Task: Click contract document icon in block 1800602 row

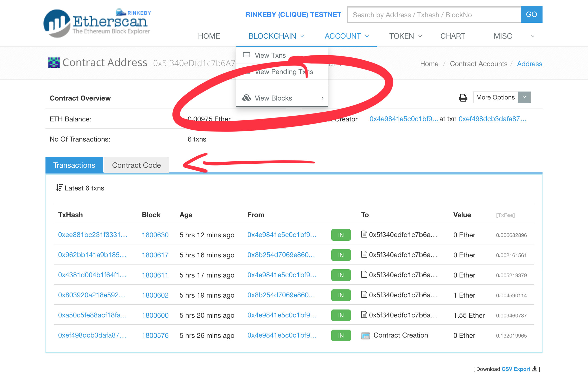Action: pyautogui.click(x=364, y=295)
